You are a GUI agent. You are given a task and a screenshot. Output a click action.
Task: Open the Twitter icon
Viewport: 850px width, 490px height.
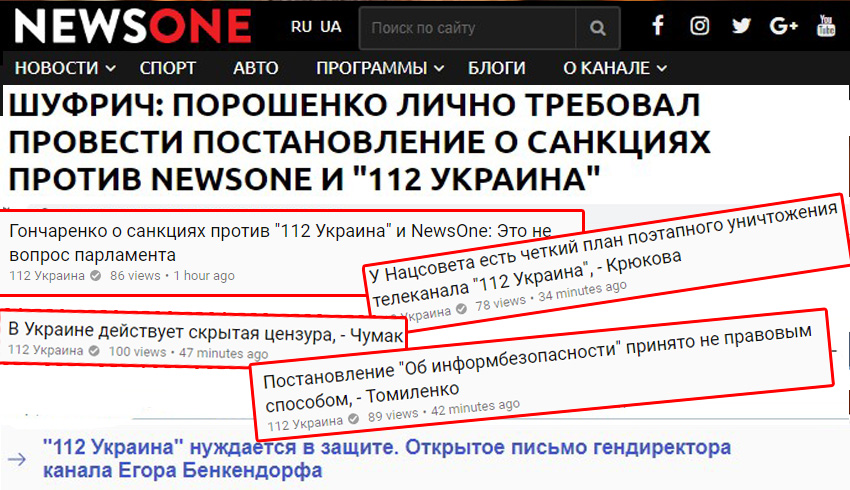pos(741,27)
